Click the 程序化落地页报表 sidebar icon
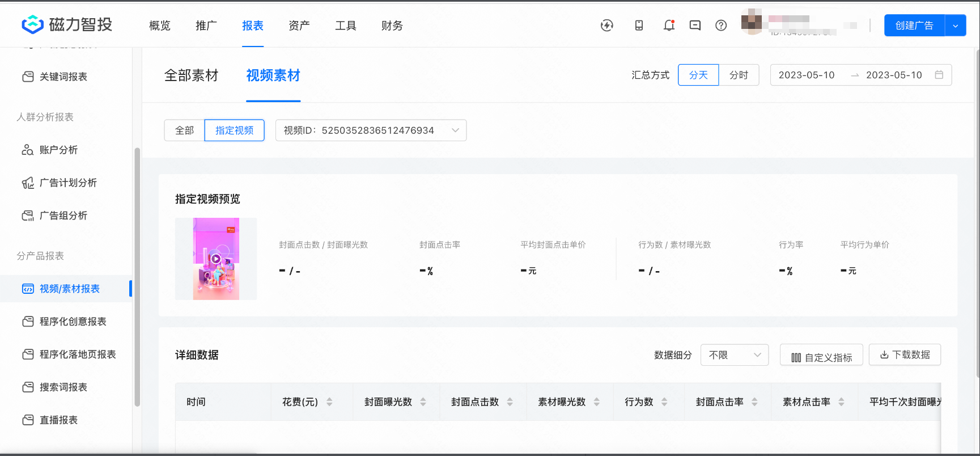This screenshot has height=456, width=980. (x=28, y=354)
